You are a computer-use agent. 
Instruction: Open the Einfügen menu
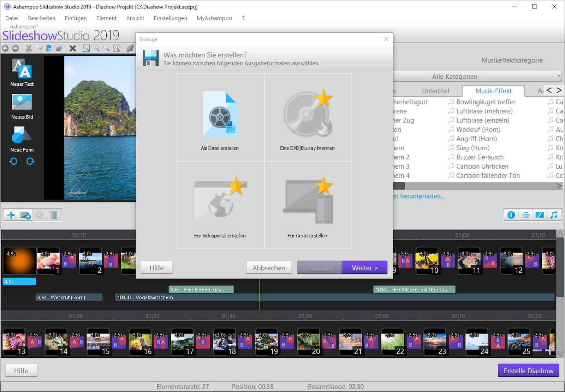pos(76,18)
